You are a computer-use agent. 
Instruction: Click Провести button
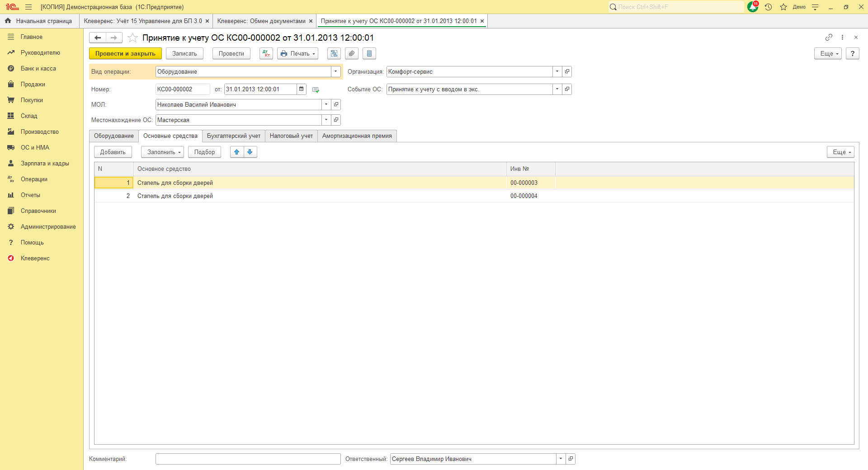(x=231, y=53)
